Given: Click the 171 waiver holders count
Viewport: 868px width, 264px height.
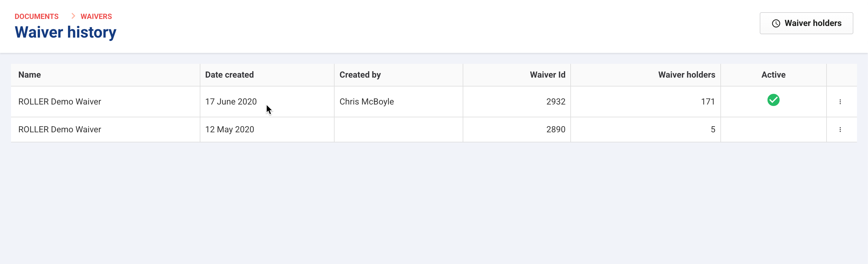Looking at the screenshot, I should 708,102.
